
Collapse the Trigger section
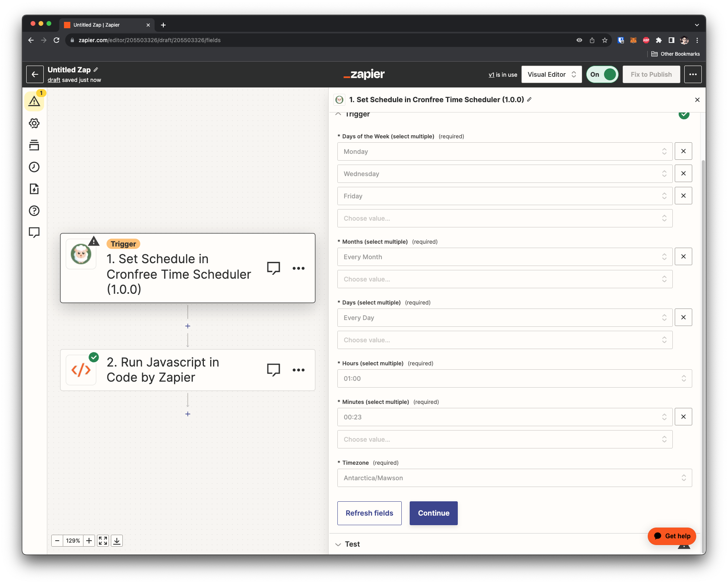tap(339, 114)
